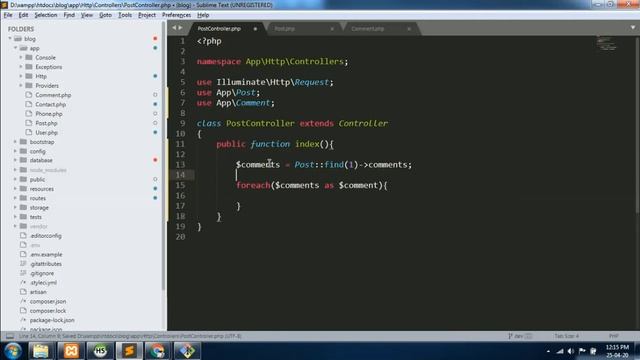Viewport: 640px width, 360px height.
Task: Click unsaved dot on PostController.php tab
Action: 255,29
